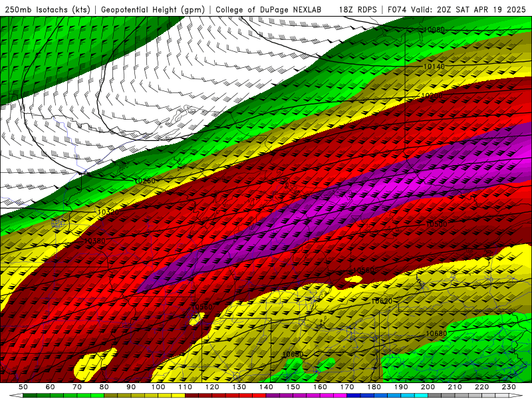Click the 90 value on color scale
The width and height of the screenshot is (532, 399).
pos(131,387)
